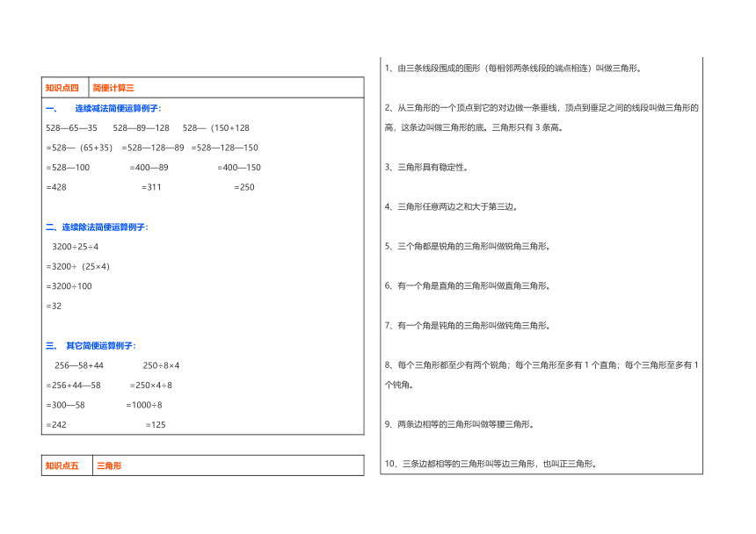This screenshot has width=756, height=534.
Task: Click the step "=3200÷100"
Action: (x=69, y=286)
